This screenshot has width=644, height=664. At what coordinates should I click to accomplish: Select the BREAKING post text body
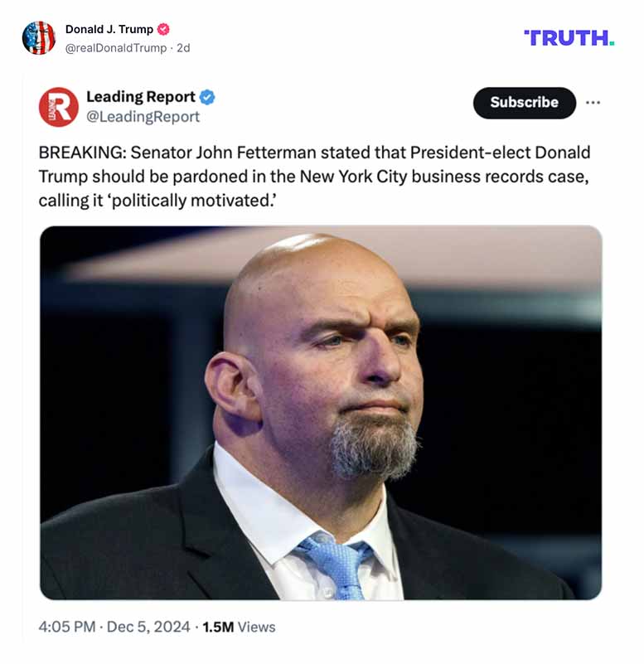(x=313, y=175)
